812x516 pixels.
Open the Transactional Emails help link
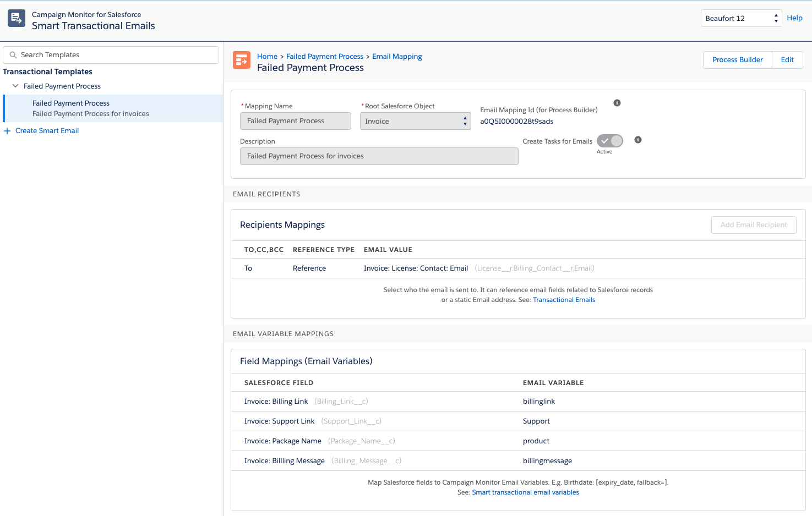click(x=564, y=300)
